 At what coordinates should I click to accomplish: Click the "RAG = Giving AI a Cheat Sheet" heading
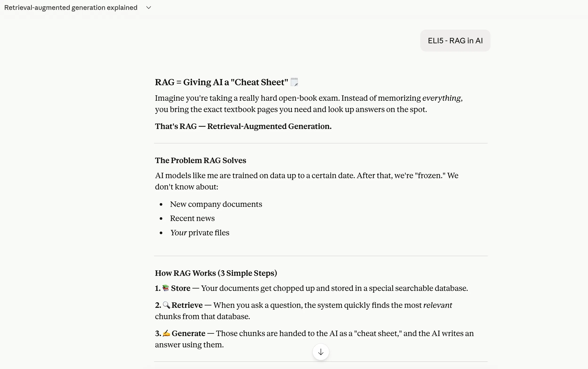coord(221,82)
